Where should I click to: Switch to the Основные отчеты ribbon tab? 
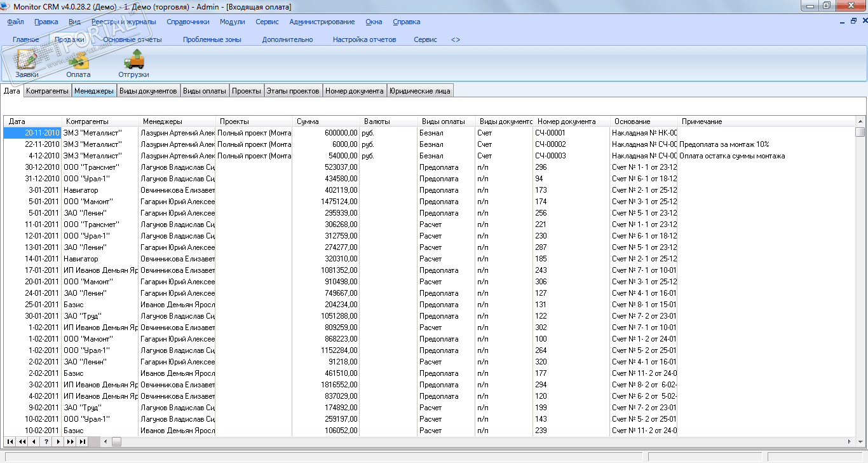132,39
